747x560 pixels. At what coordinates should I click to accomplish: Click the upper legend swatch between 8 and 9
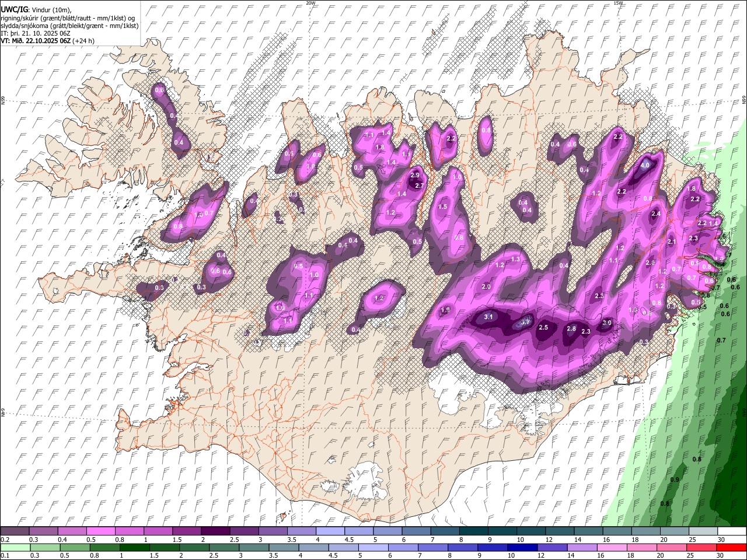tap(473, 531)
